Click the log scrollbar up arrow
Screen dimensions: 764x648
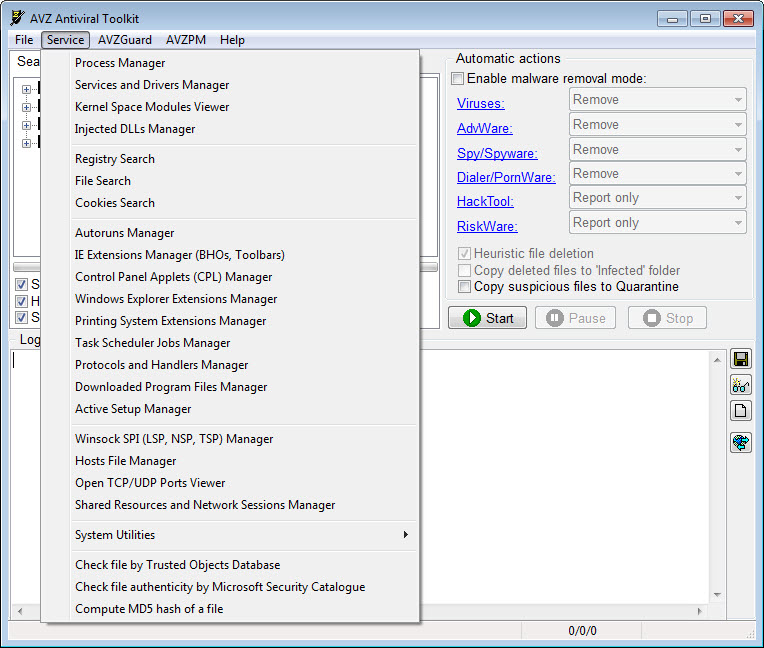pos(717,360)
